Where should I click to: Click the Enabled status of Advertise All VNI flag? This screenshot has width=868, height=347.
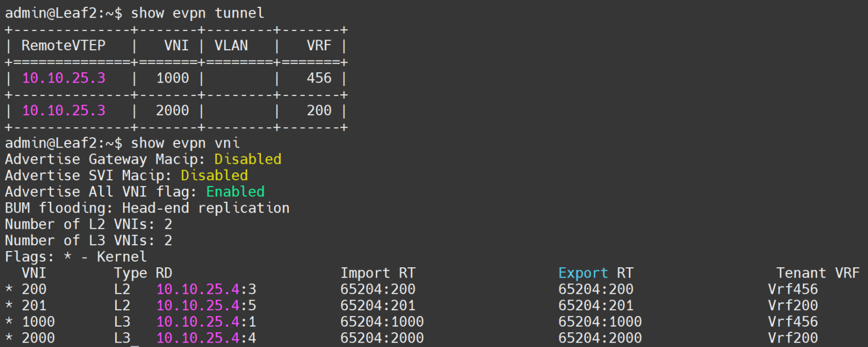[x=235, y=192]
